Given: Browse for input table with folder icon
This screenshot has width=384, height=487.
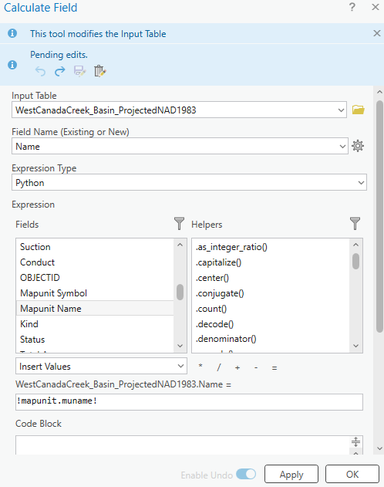Looking at the screenshot, I should pos(358,110).
